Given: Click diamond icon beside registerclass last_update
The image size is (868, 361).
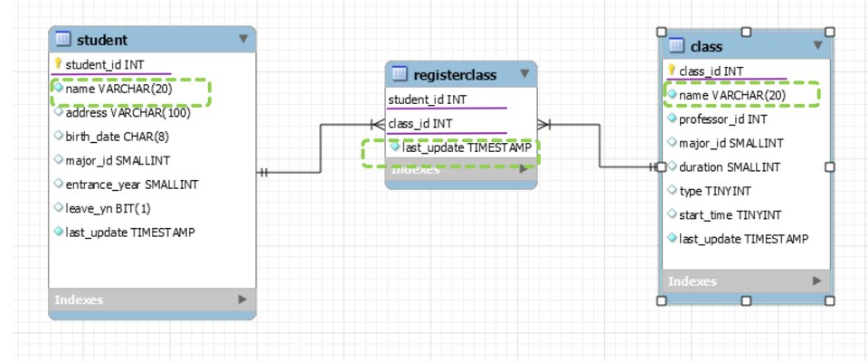Looking at the screenshot, I should coord(394,147).
